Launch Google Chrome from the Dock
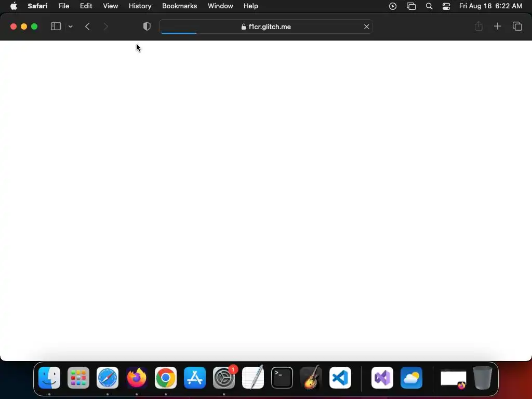The image size is (532, 399). [166, 378]
